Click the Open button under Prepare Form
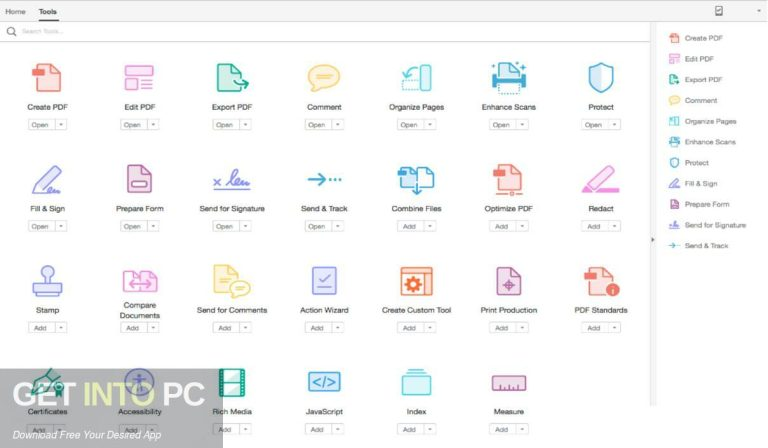The image size is (768, 448). pos(133,226)
